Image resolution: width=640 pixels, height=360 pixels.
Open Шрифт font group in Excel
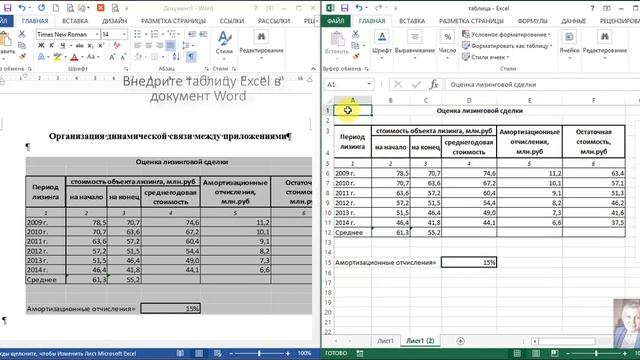[382, 45]
